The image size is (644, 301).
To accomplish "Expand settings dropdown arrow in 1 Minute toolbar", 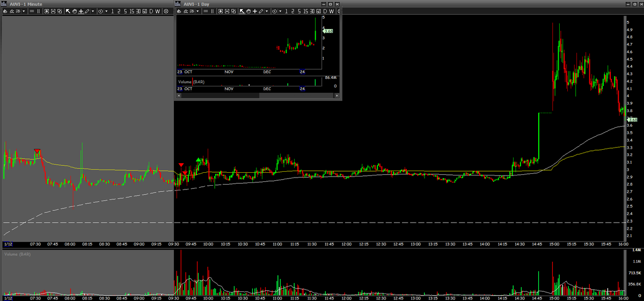I will tap(24, 11).
